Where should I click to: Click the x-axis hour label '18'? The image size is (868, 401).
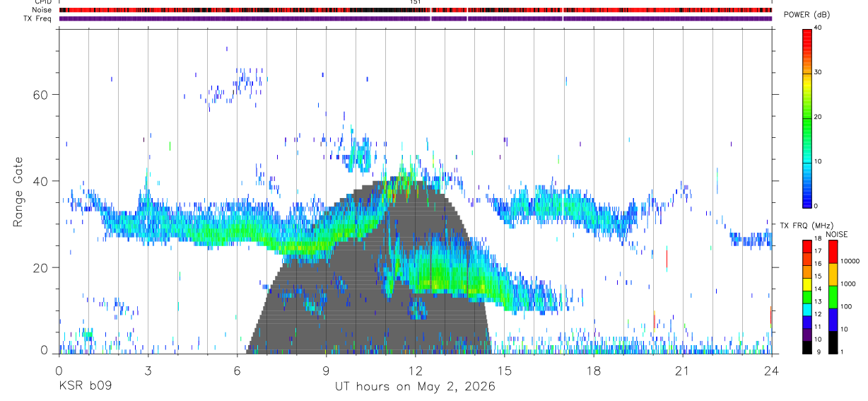coord(593,370)
